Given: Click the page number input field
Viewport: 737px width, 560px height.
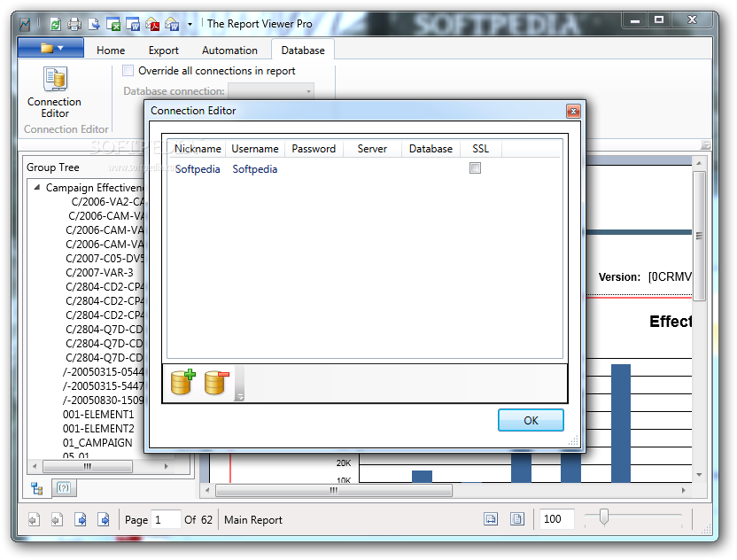Looking at the screenshot, I should click(166, 519).
